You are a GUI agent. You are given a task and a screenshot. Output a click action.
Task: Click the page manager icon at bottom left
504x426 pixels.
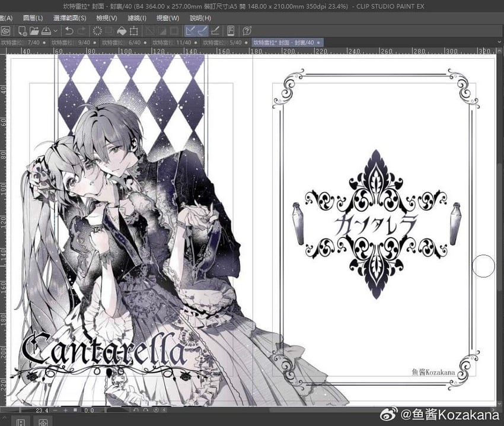(20, 422)
